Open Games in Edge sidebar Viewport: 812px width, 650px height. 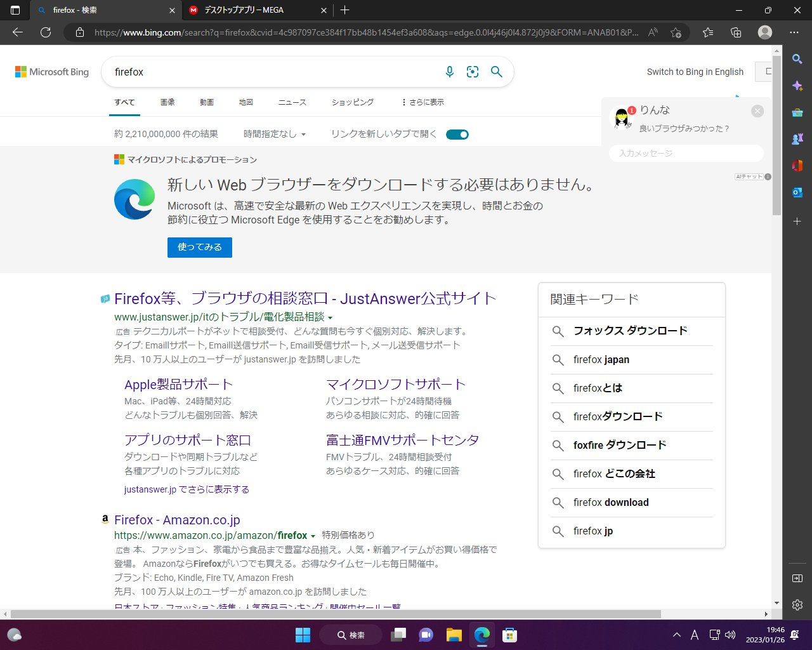point(797,139)
